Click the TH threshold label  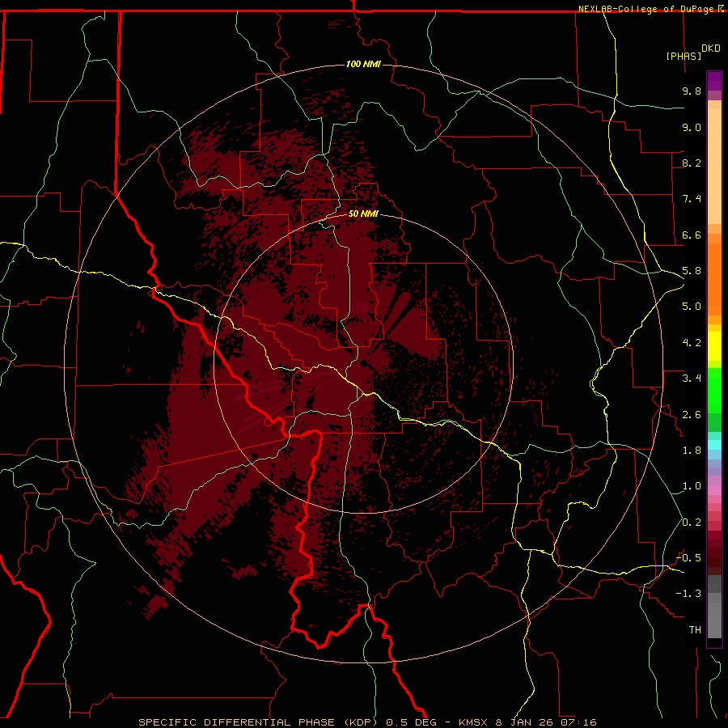695,630
